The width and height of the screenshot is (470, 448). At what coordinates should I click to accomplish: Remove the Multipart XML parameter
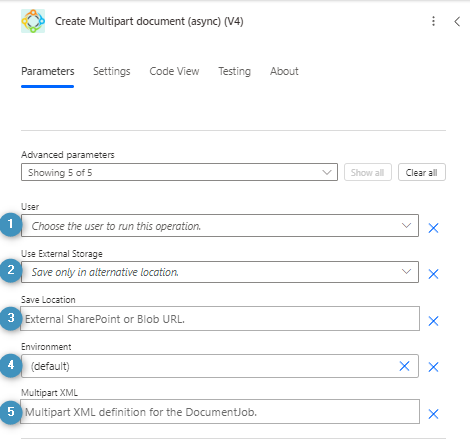pyautogui.click(x=433, y=414)
